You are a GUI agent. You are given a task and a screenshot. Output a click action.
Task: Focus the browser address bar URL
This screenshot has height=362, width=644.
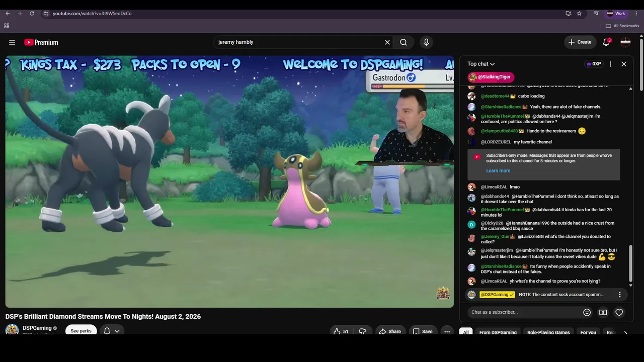[92, 14]
